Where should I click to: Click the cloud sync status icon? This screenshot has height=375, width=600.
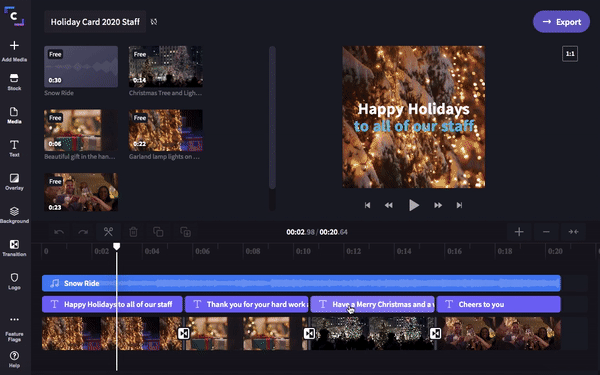coord(154,22)
